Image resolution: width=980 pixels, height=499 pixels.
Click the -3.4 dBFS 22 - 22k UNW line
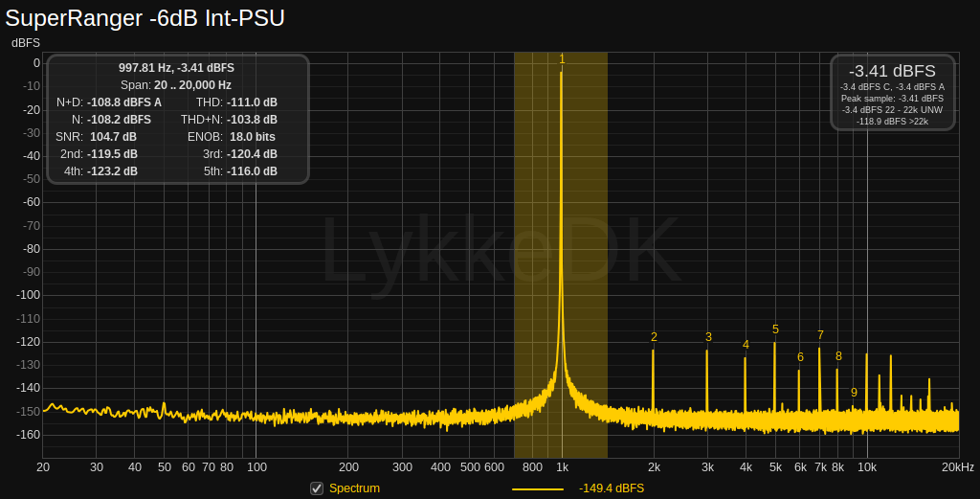[x=892, y=109]
